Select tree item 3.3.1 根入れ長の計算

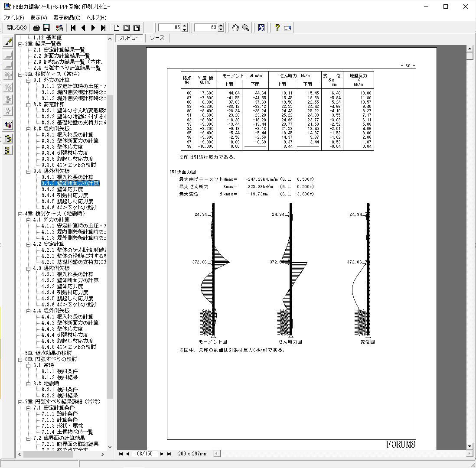coord(67,135)
